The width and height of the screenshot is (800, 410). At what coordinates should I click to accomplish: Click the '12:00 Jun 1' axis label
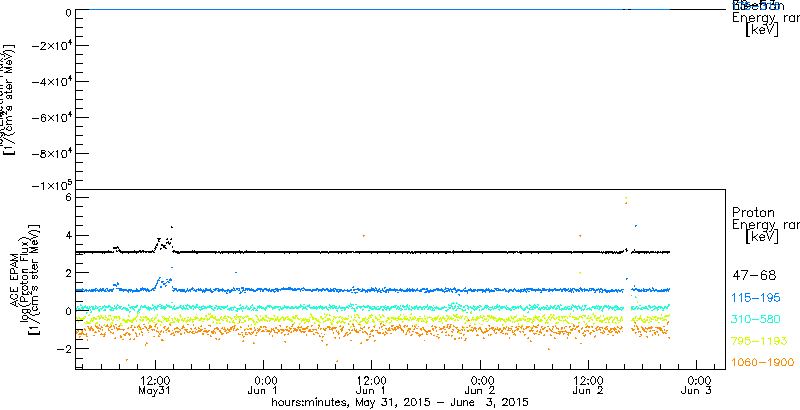[x=371, y=386]
